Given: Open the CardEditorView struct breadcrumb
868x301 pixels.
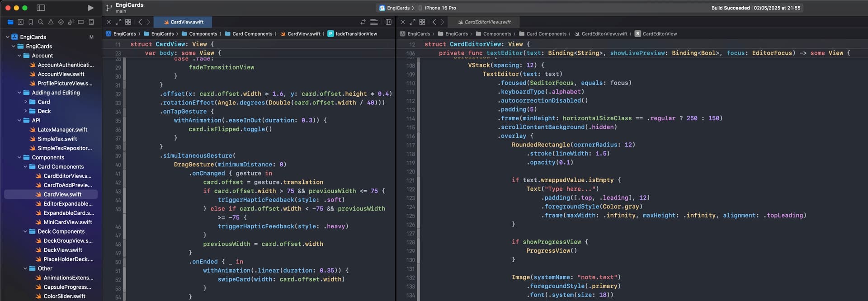Looking at the screenshot, I should [x=656, y=34].
